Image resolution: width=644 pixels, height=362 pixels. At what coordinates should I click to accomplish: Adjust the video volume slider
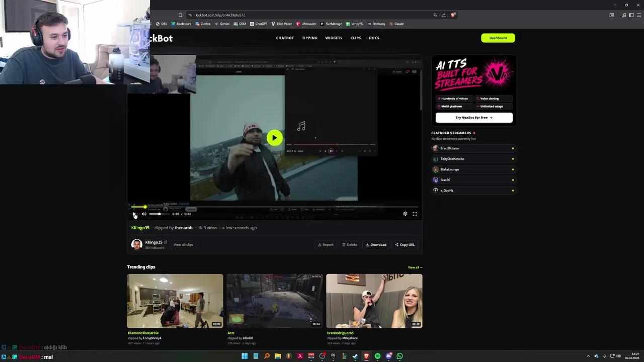click(x=159, y=214)
